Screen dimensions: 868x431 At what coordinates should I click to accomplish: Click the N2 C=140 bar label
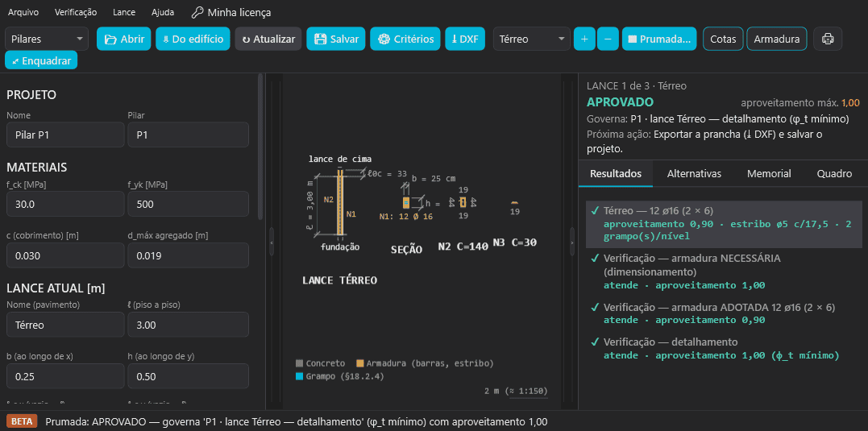(463, 247)
